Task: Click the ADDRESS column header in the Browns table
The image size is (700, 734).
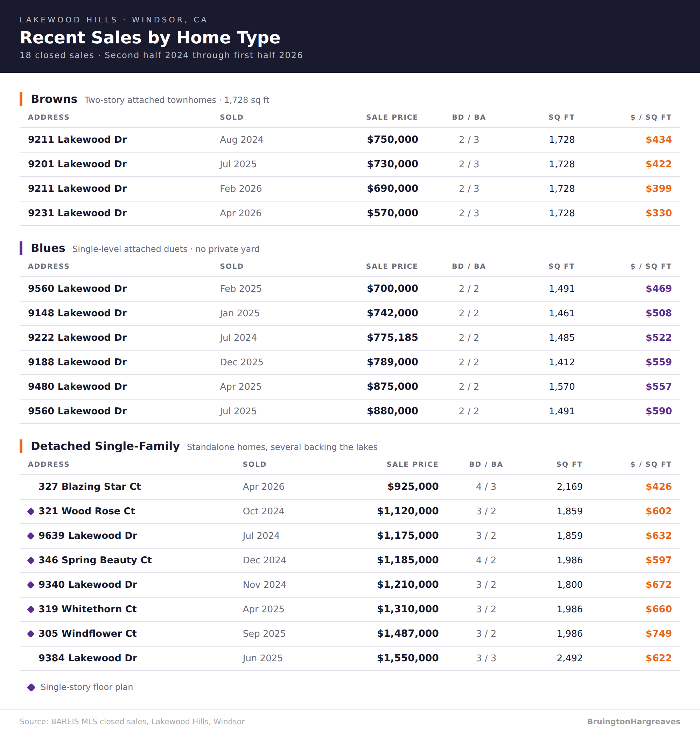Action: pos(49,117)
